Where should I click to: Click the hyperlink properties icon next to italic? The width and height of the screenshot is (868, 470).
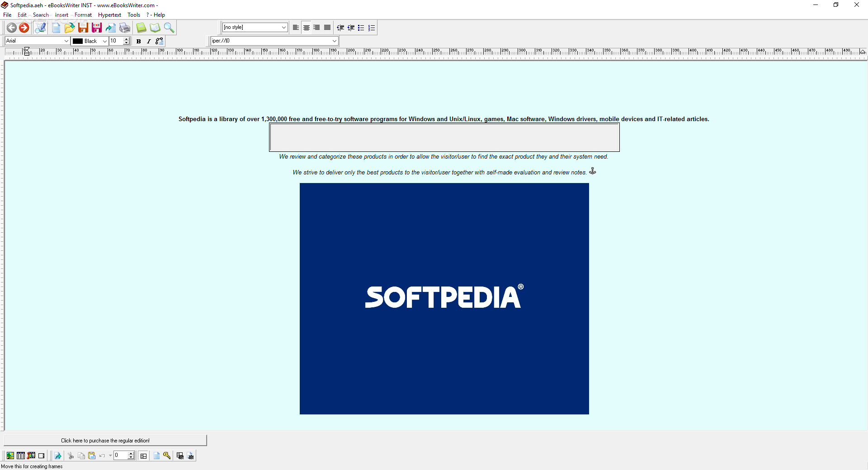click(x=159, y=41)
